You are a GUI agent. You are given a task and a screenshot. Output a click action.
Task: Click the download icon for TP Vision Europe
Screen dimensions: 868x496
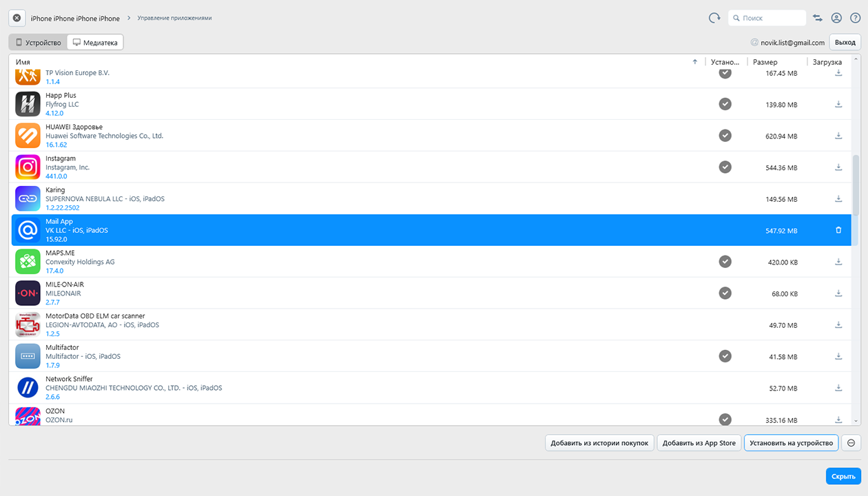coord(838,73)
